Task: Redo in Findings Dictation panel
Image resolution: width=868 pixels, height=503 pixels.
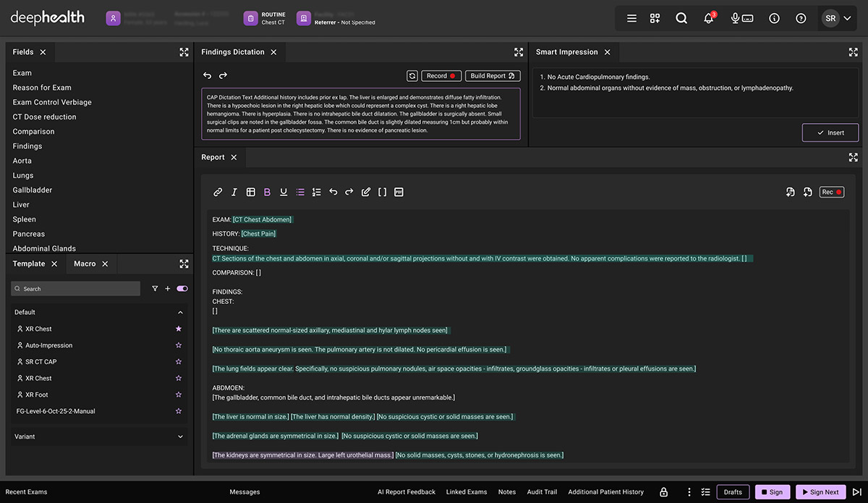Action: [x=223, y=76]
